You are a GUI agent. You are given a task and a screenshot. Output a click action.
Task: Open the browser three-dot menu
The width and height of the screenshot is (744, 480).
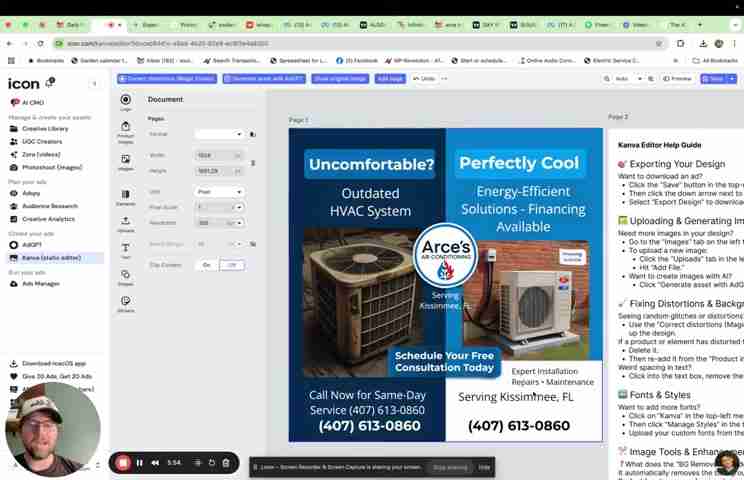[x=734, y=44]
